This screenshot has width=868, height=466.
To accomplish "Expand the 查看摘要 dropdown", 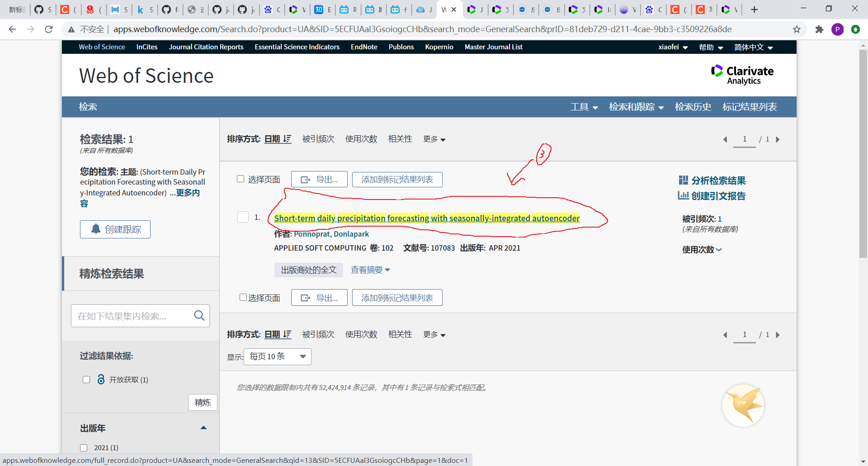I will pos(370,270).
